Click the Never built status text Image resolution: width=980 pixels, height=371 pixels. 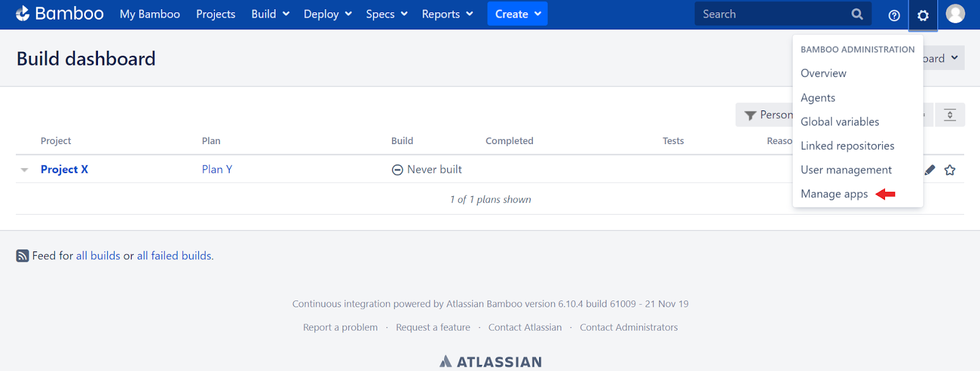(434, 169)
